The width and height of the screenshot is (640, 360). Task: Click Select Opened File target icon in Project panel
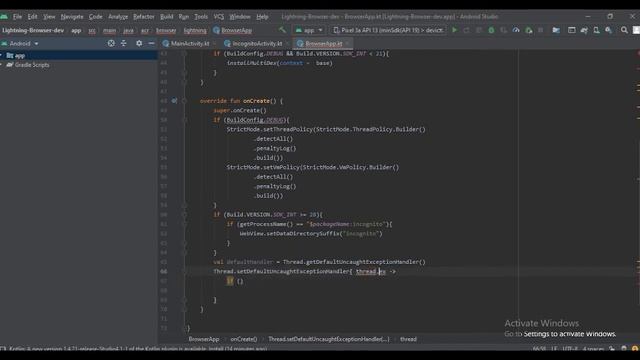111,43
